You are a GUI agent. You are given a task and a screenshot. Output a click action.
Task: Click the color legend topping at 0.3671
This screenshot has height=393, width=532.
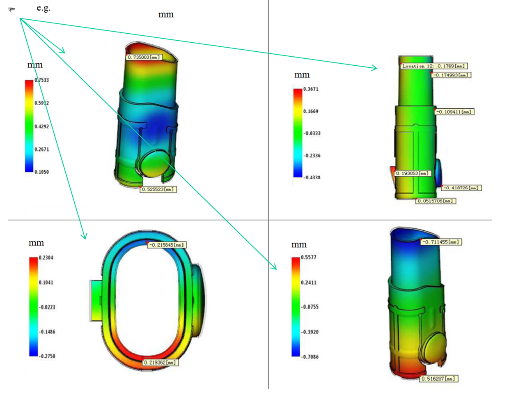coord(298,133)
